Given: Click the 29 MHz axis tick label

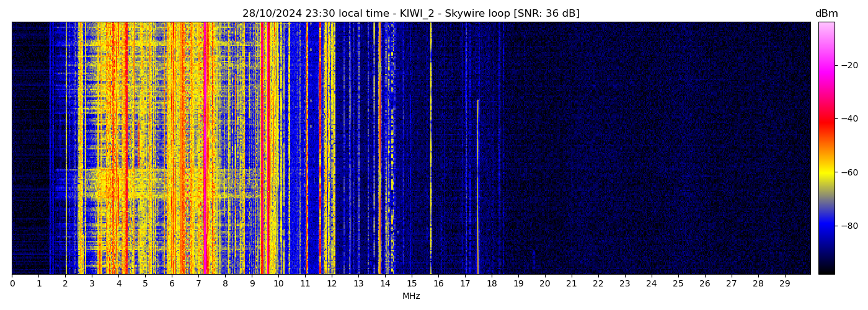Looking at the screenshot, I should 784,284.
